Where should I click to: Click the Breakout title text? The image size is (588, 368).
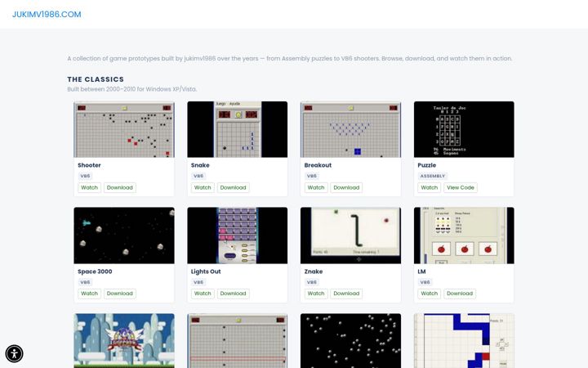click(x=318, y=165)
